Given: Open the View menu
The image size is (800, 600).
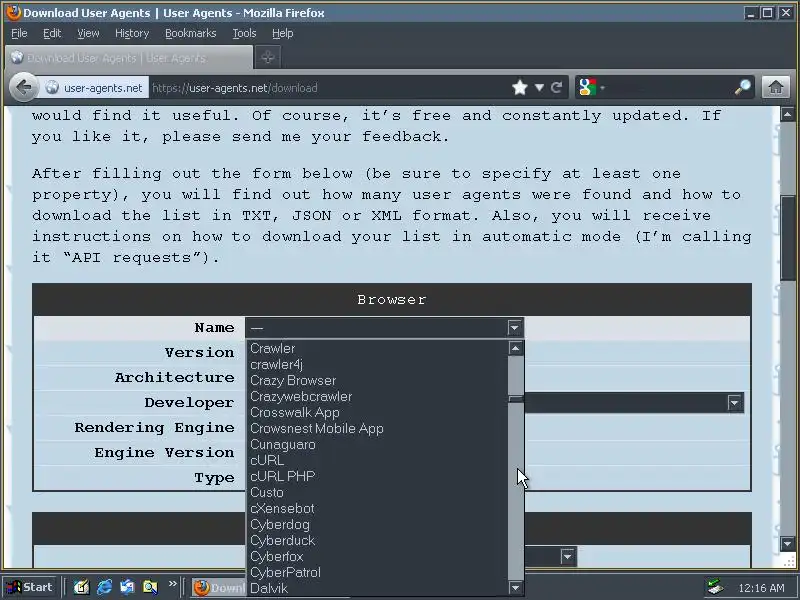Looking at the screenshot, I should (88, 33).
